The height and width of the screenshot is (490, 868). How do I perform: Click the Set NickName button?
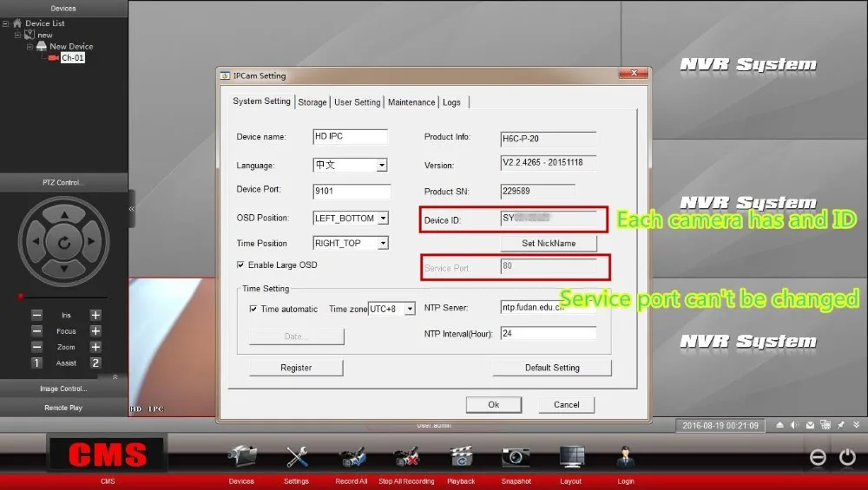point(549,244)
